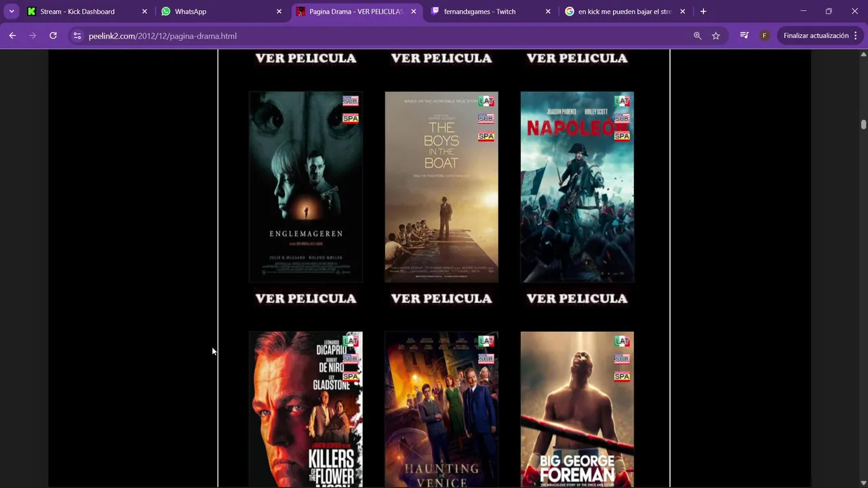Switch to Stream - Kick Dashboard tab
868x488 pixels.
point(85,12)
